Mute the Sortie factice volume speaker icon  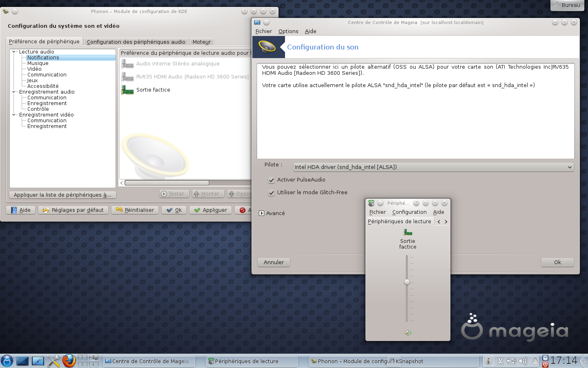point(408,333)
